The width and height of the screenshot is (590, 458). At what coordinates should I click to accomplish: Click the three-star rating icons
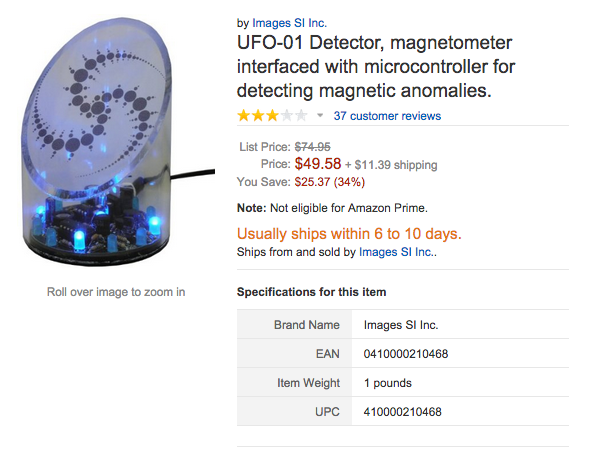(272, 115)
